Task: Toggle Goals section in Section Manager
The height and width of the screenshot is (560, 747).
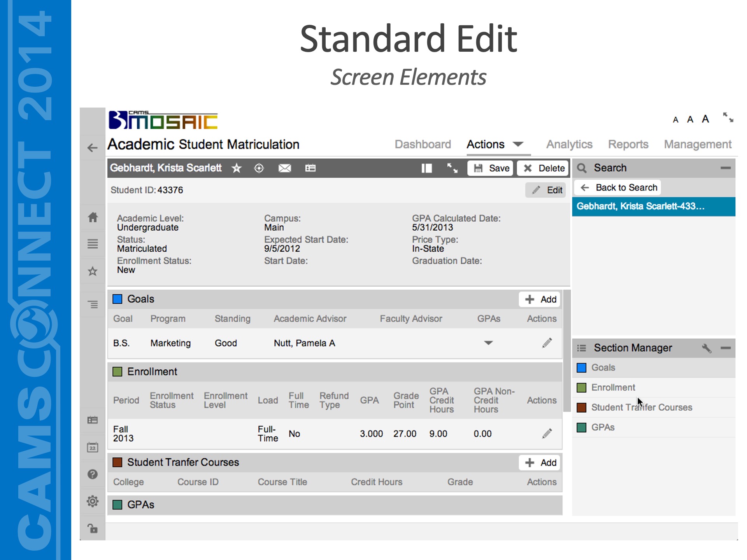Action: pyautogui.click(x=603, y=367)
